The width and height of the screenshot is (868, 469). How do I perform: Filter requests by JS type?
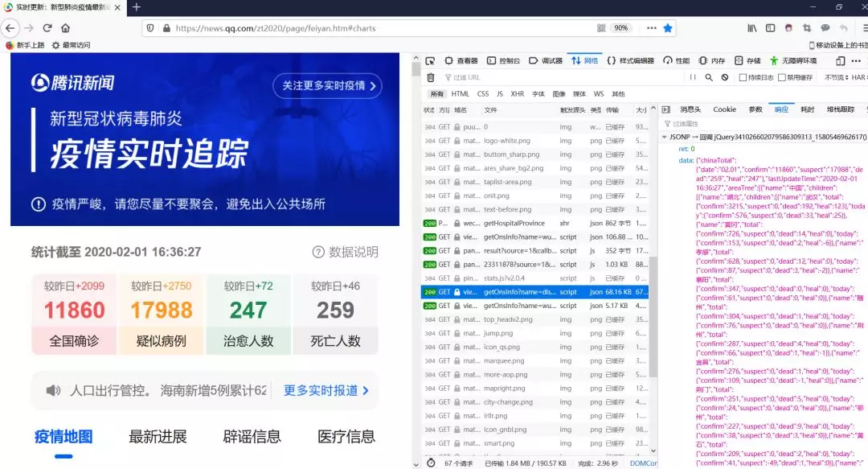[500, 93]
